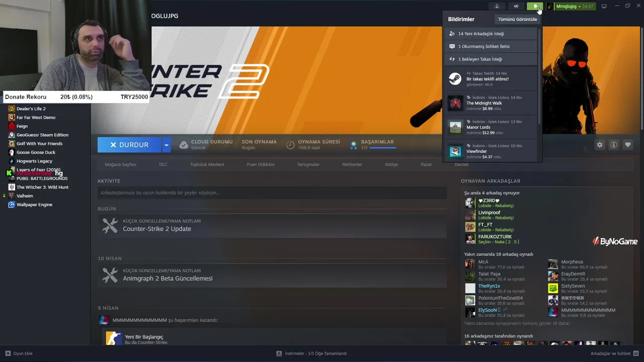Select Far Far West Demo in library
The image size is (644, 362).
tap(36, 117)
